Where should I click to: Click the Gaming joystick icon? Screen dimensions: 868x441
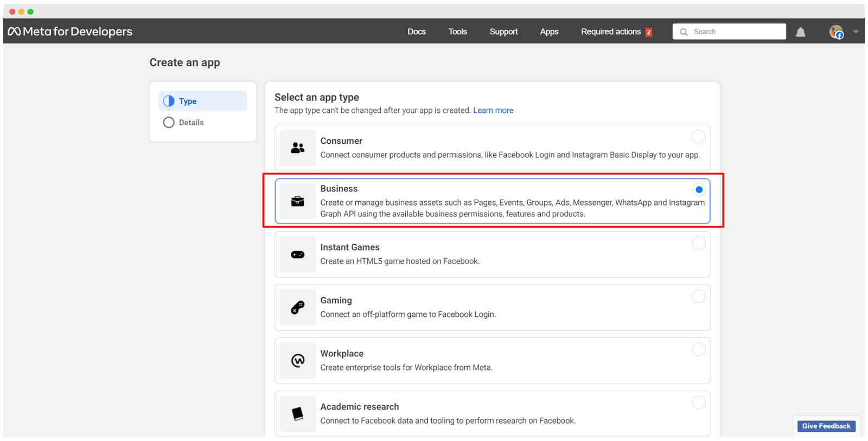pos(297,308)
